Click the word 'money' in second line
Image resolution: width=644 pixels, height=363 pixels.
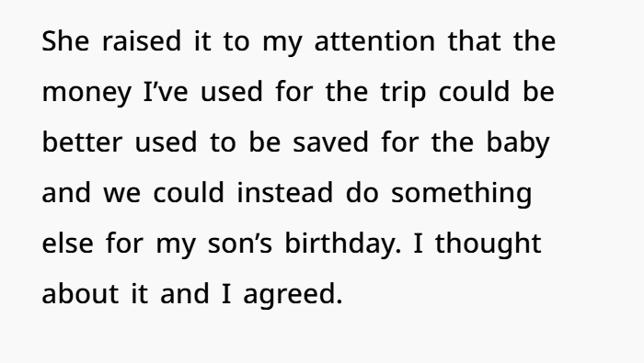coord(86,94)
